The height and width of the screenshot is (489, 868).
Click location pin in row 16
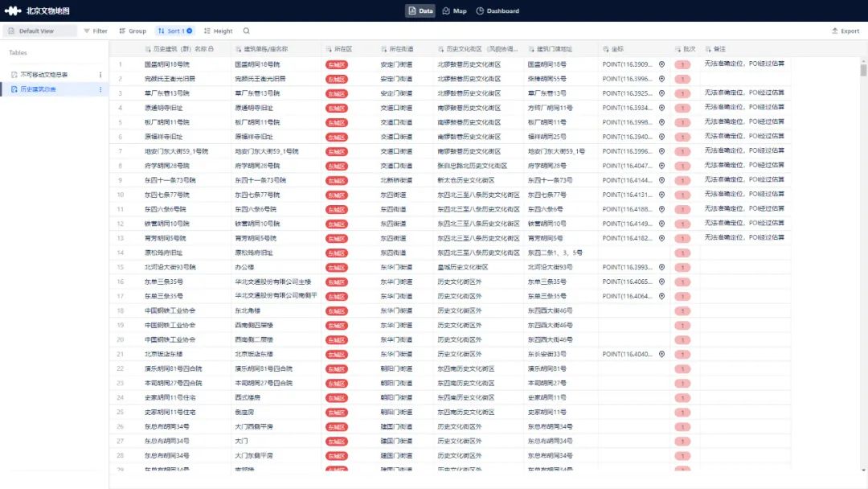(x=661, y=281)
